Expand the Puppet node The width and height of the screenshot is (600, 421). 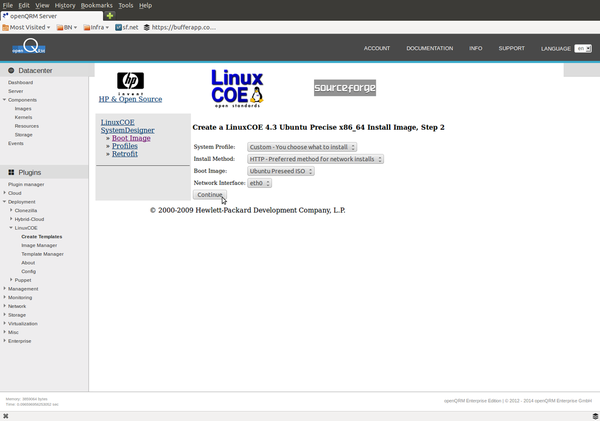pos(11,280)
